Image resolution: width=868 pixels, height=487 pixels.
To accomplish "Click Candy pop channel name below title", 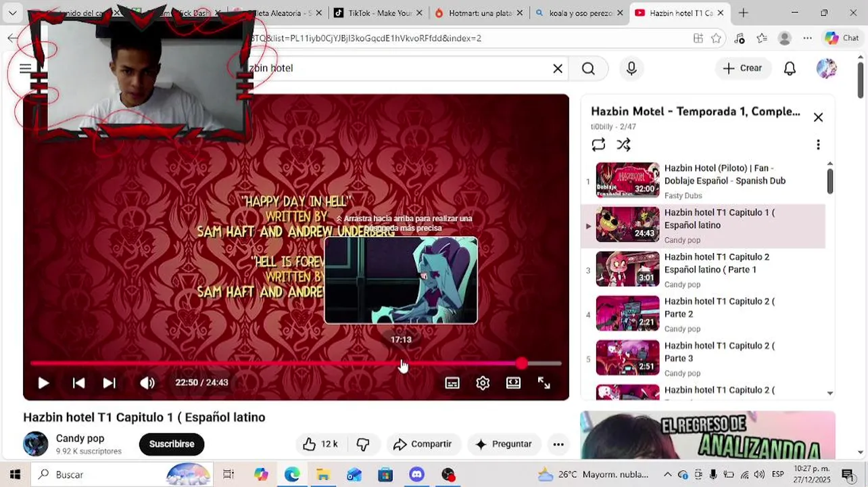I will (x=80, y=438).
